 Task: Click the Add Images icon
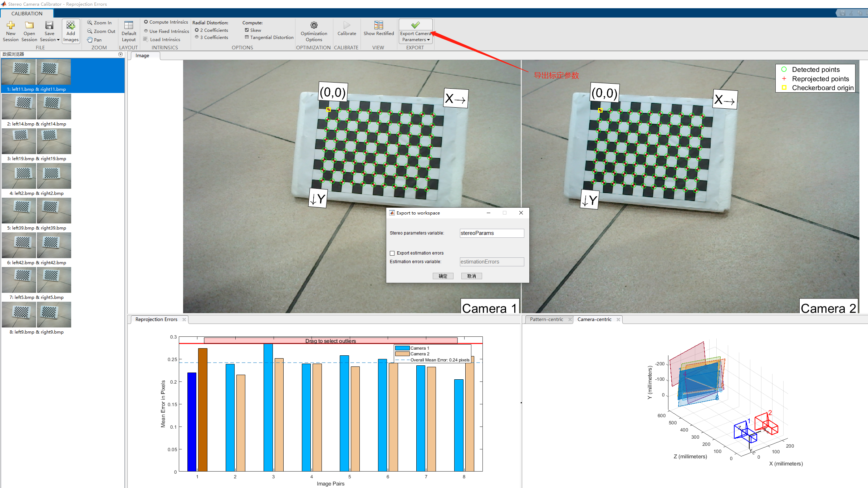(x=71, y=25)
